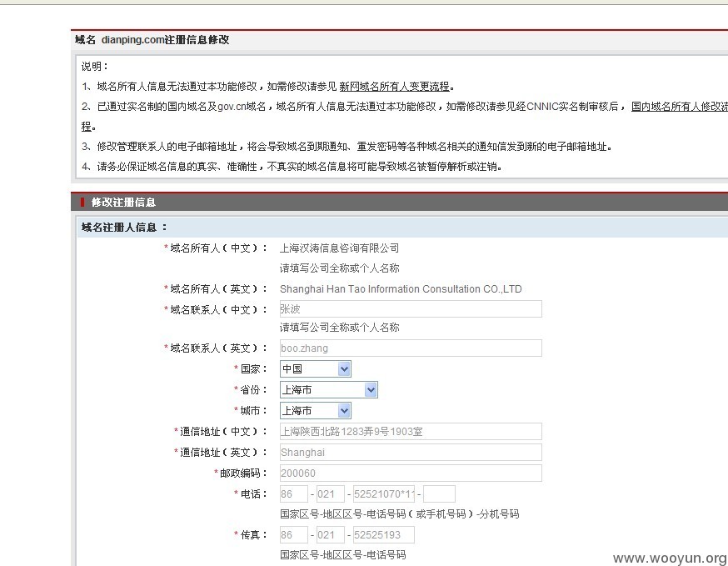The width and height of the screenshot is (728, 566).
Task: Open the 国家 dropdown showing 中国
Action: tap(315, 369)
